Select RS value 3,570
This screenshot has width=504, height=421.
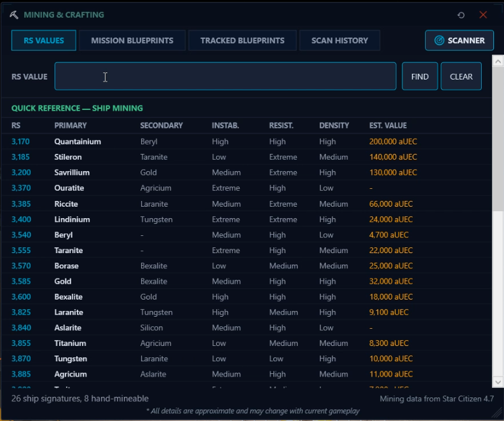(21, 266)
